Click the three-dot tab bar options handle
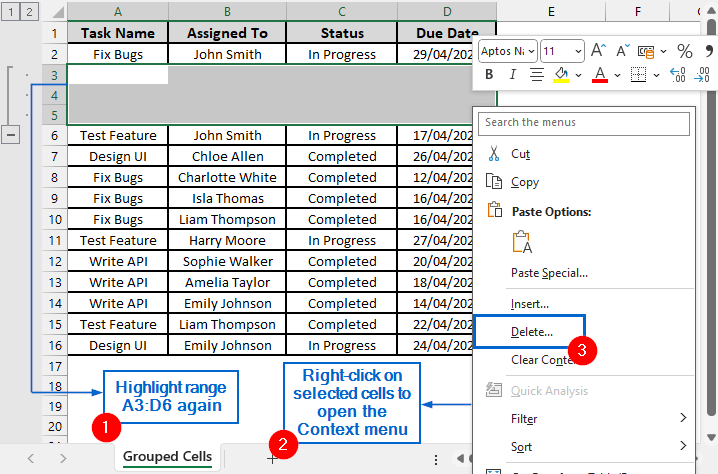The image size is (718, 474). click(435, 459)
